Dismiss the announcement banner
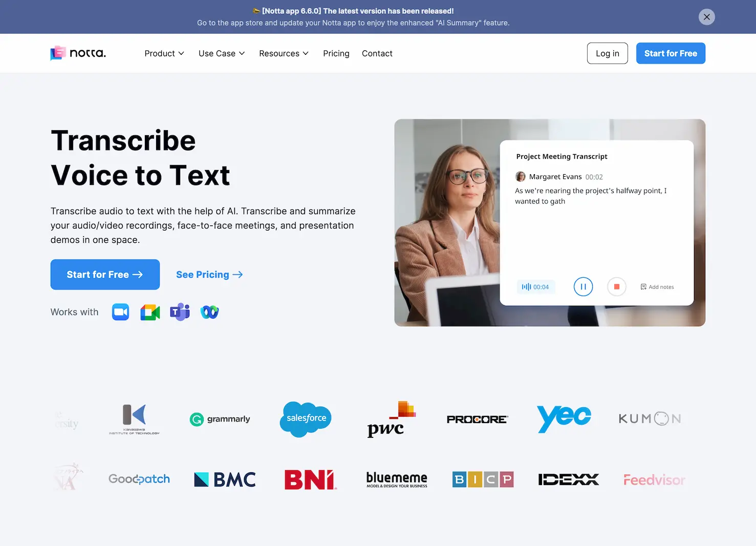 706,17
